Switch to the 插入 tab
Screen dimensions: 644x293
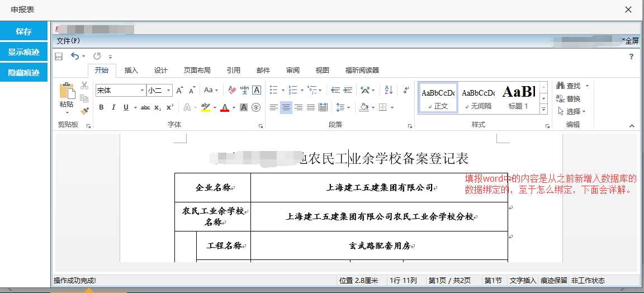[131, 70]
